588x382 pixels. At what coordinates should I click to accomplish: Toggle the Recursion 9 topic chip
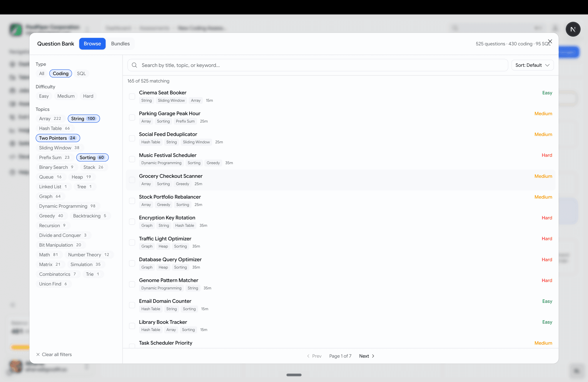pos(52,225)
